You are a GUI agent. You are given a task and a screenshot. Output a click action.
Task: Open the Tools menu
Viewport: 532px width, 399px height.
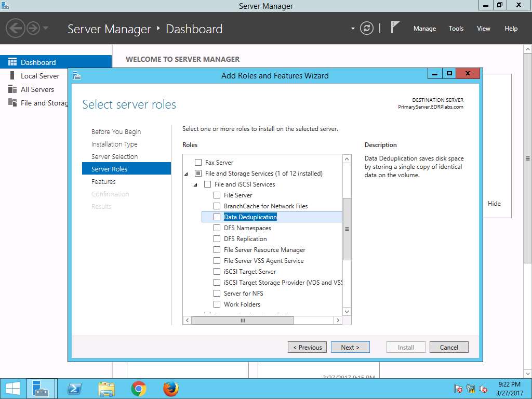[456, 29]
